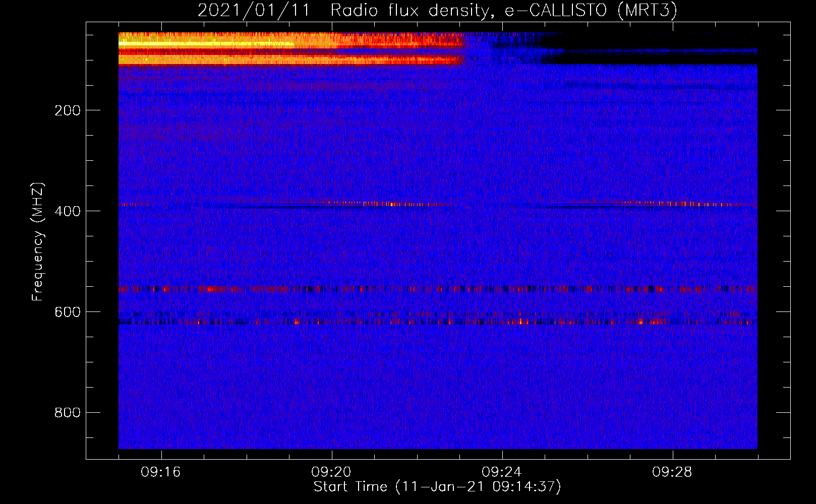Screen dimensions: 816x504
Task: Click the 09:20 time tick label
Action: click(331, 472)
